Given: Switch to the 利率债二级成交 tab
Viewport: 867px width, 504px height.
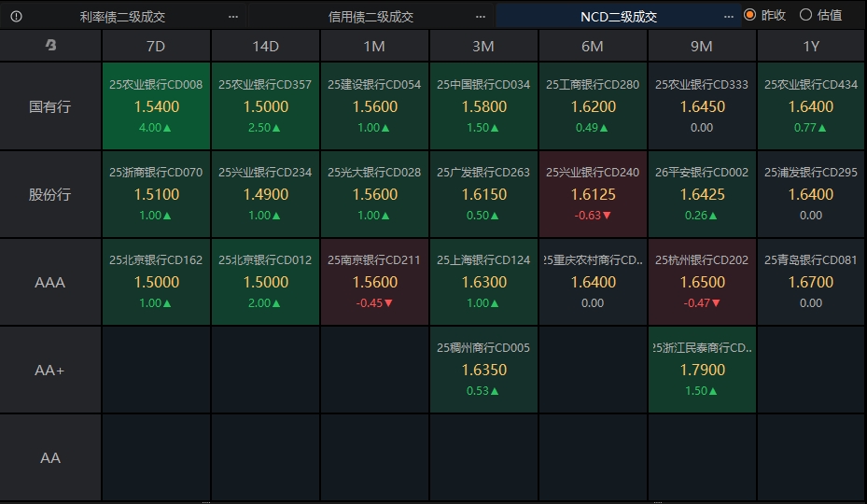Looking at the screenshot, I should pos(123,17).
